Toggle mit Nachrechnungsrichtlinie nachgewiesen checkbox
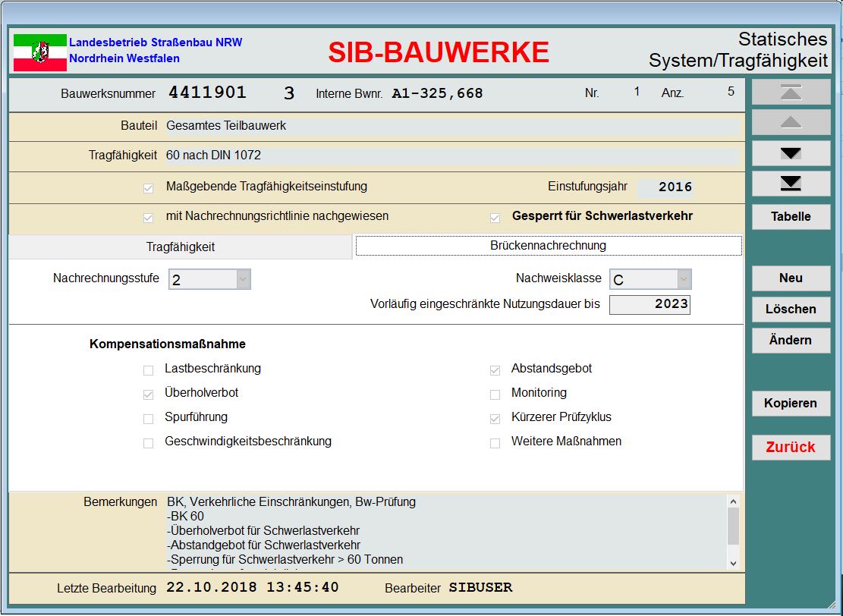 click(149, 218)
